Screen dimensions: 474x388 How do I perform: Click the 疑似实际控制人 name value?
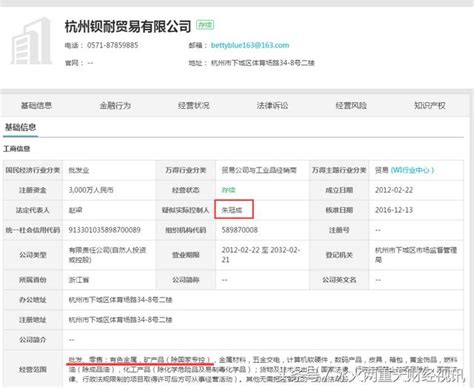tap(232, 210)
